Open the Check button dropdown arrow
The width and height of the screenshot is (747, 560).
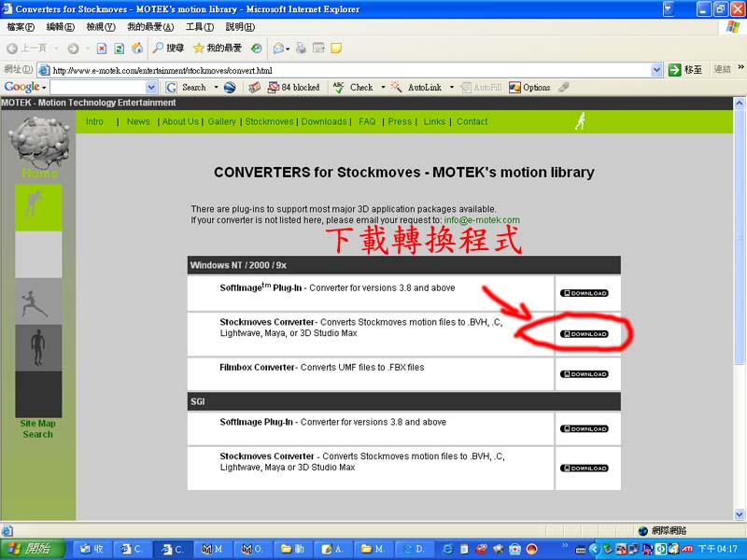tap(383, 88)
